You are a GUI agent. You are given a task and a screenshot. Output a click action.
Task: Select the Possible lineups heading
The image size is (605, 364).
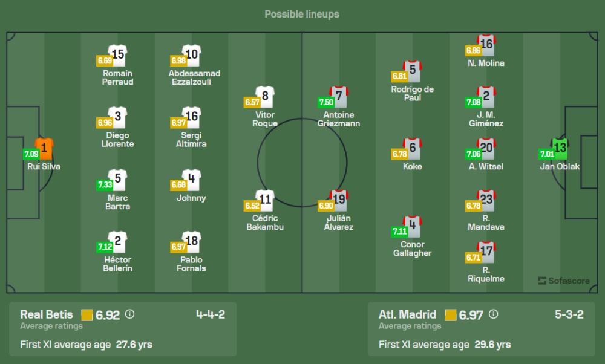(302, 14)
